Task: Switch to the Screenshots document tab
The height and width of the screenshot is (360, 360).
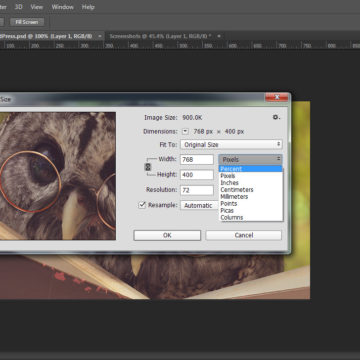Action: point(162,36)
